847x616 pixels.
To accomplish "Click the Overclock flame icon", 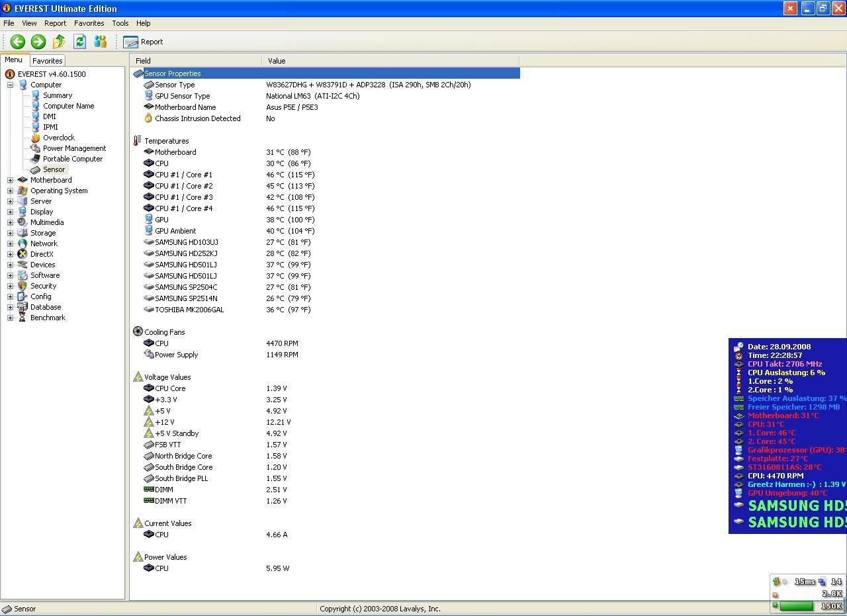I will [x=35, y=138].
